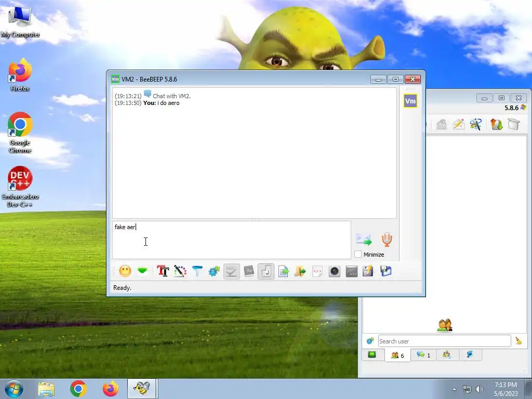This screenshot has height=399, width=532.
Task: Record a voice message with microphone
Action: coord(387,239)
